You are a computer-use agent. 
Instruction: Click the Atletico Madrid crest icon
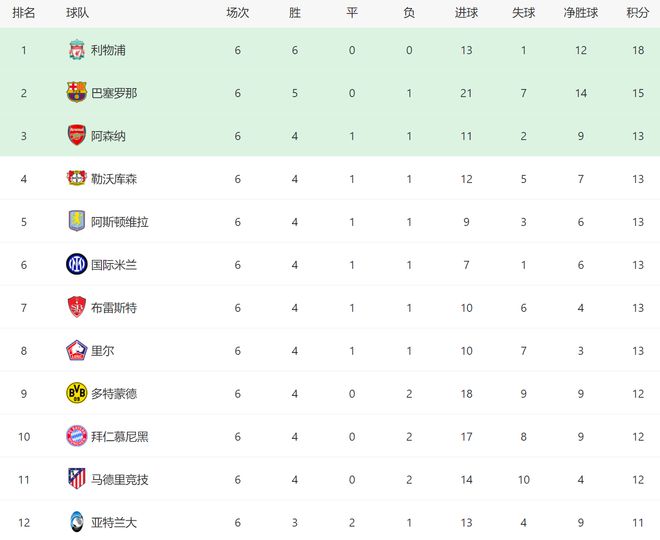[x=77, y=479]
